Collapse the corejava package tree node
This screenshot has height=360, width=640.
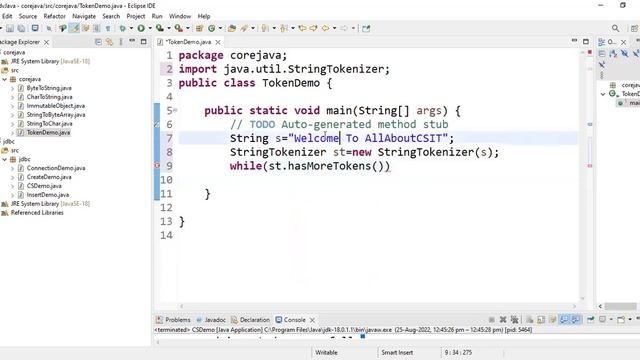point(5,79)
